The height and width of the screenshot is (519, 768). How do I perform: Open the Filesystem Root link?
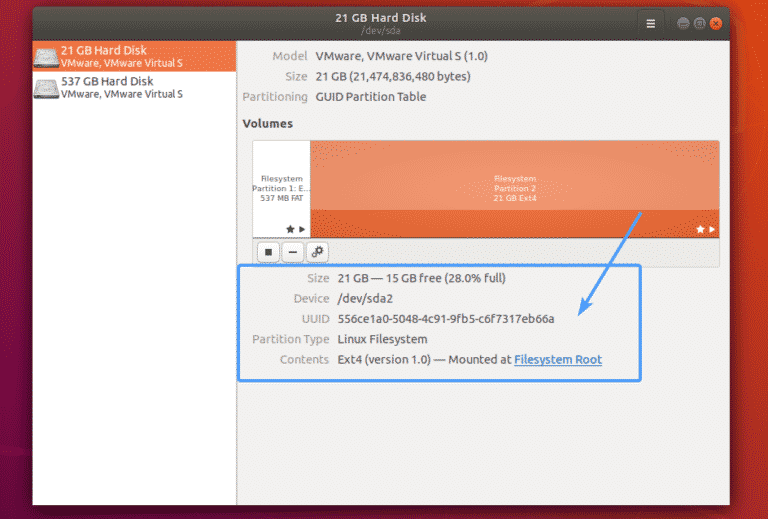tap(558, 359)
